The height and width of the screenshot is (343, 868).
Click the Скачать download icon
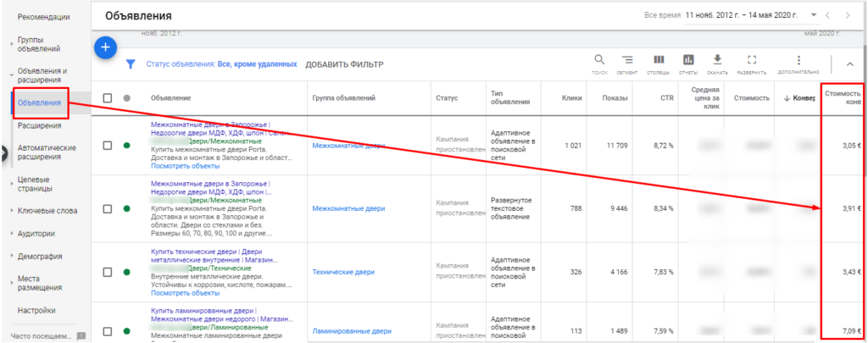click(x=717, y=61)
